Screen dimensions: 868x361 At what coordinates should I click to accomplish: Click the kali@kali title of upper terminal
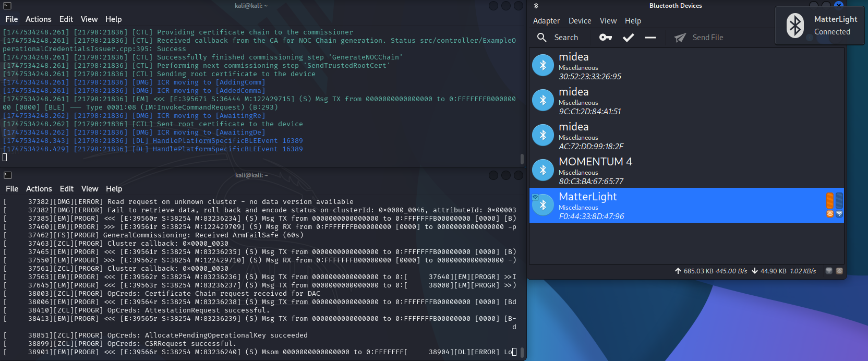tap(251, 6)
